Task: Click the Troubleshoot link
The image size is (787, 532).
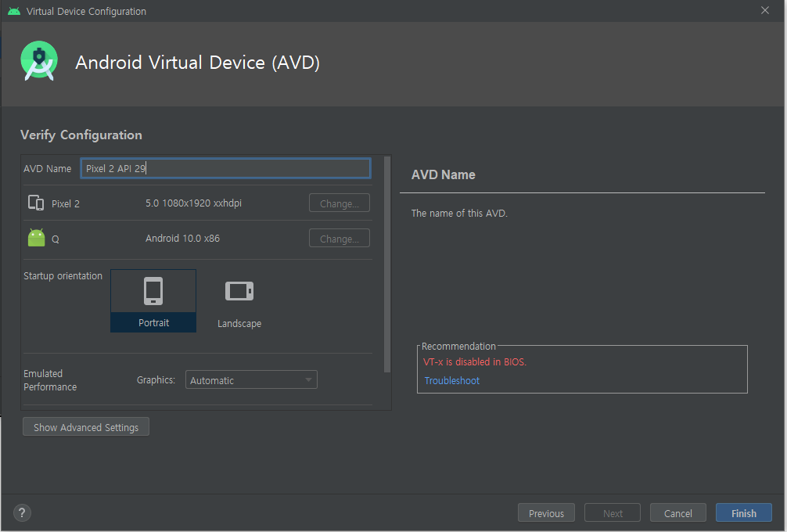Action: pyautogui.click(x=451, y=380)
